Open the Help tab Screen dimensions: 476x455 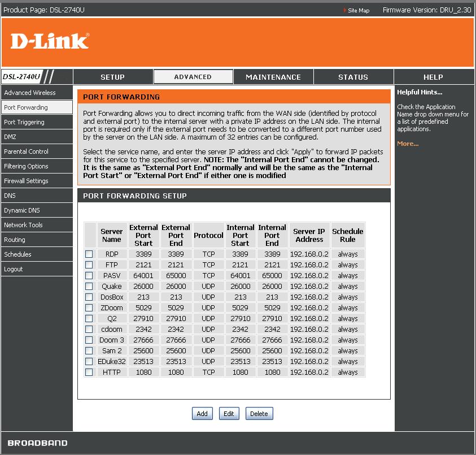pos(433,77)
